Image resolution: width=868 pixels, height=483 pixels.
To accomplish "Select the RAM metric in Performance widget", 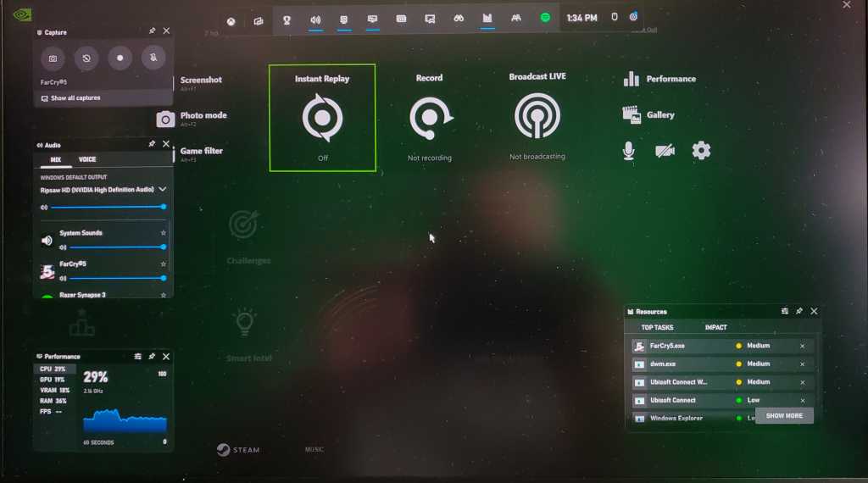I will coord(53,401).
